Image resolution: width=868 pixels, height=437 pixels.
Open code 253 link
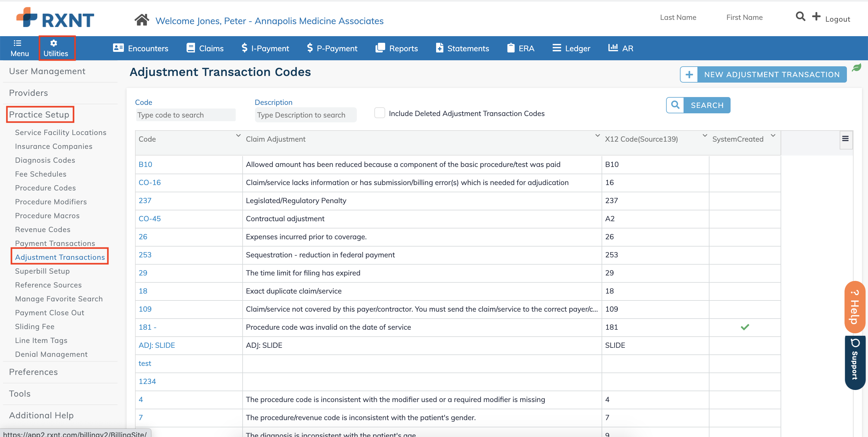pyautogui.click(x=145, y=255)
